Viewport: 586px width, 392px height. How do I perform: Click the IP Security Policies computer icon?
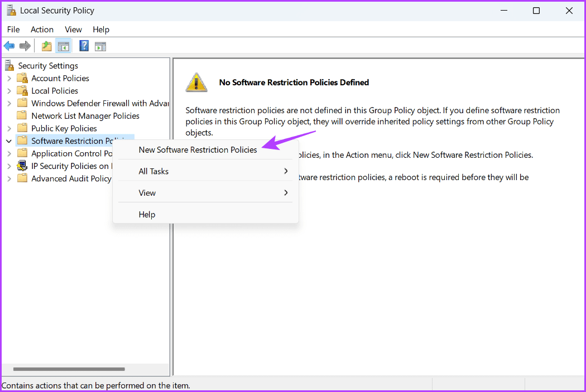22,166
